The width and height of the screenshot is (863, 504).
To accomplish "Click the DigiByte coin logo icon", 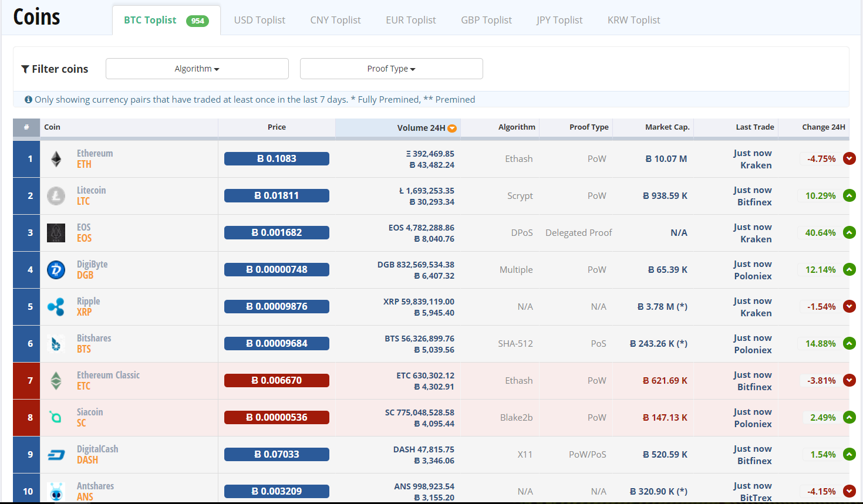I will click(56, 270).
